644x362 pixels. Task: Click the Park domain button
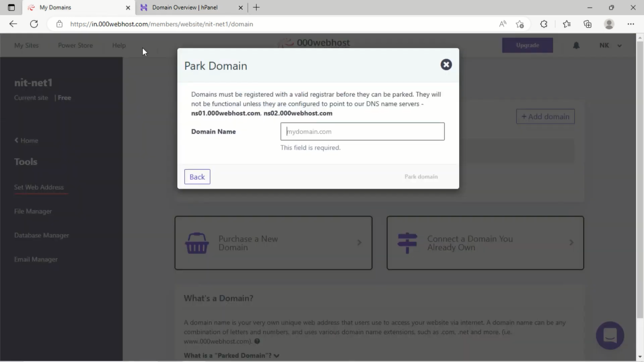[x=421, y=177]
